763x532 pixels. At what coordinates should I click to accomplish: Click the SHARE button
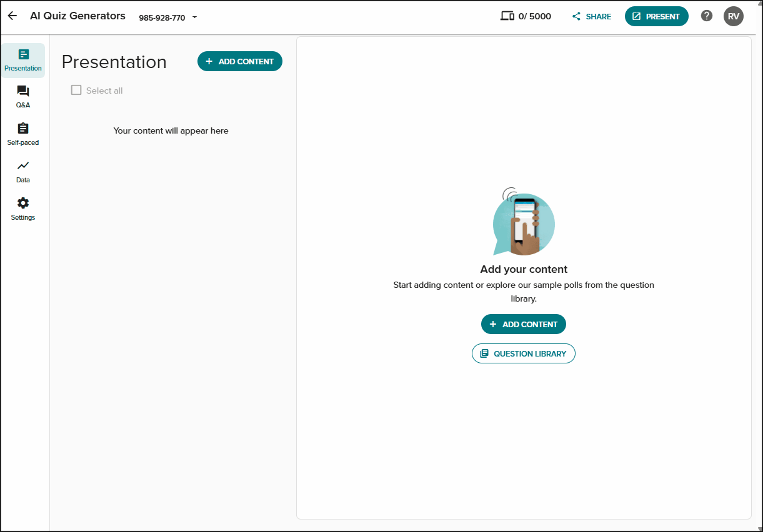pyautogui.click(x=592, y=17)
